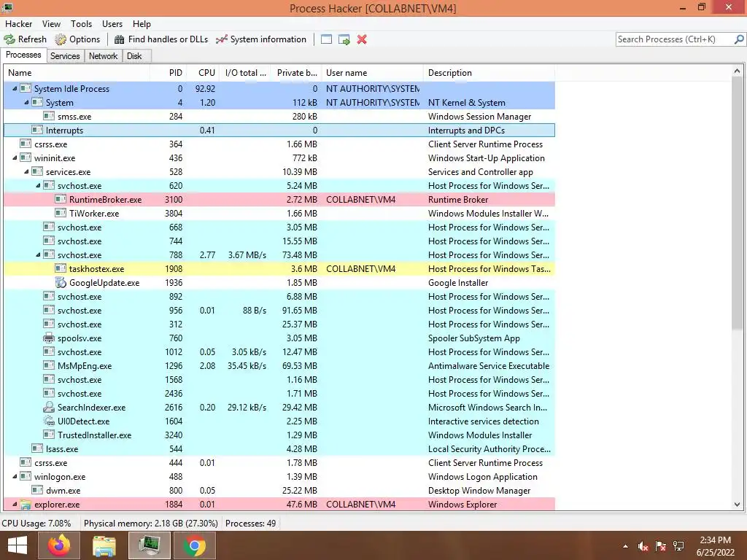Select the TiWorker.exe process row
The height and width of the screenshot is (560, 747).
[x=279, y=214]
